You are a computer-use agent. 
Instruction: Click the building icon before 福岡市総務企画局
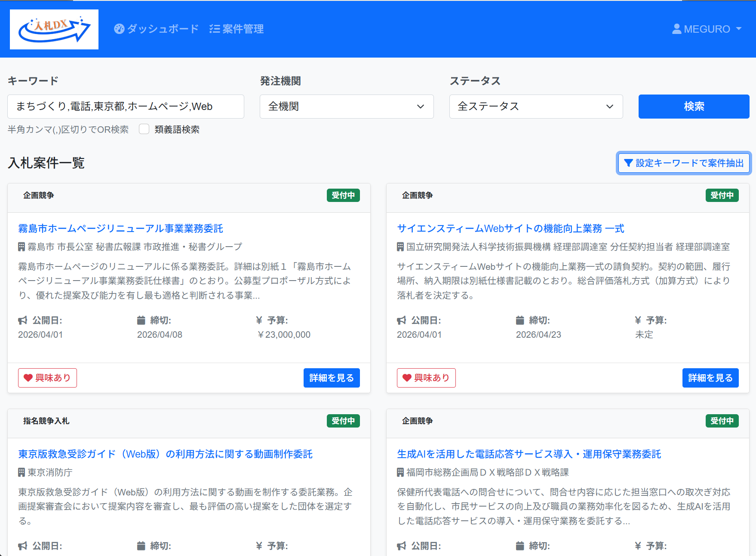(x=400, y=472)
